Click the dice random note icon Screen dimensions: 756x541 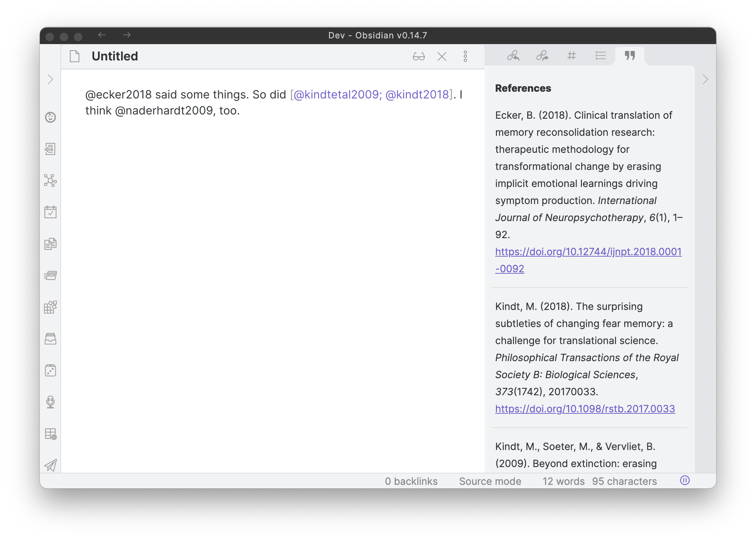(x=50, y=370)
